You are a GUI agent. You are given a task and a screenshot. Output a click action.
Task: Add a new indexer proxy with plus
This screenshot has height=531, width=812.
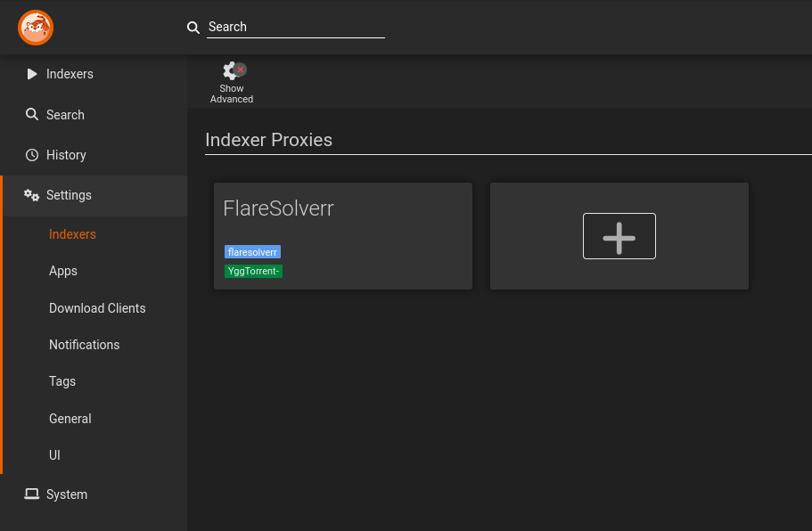[619, 236]
